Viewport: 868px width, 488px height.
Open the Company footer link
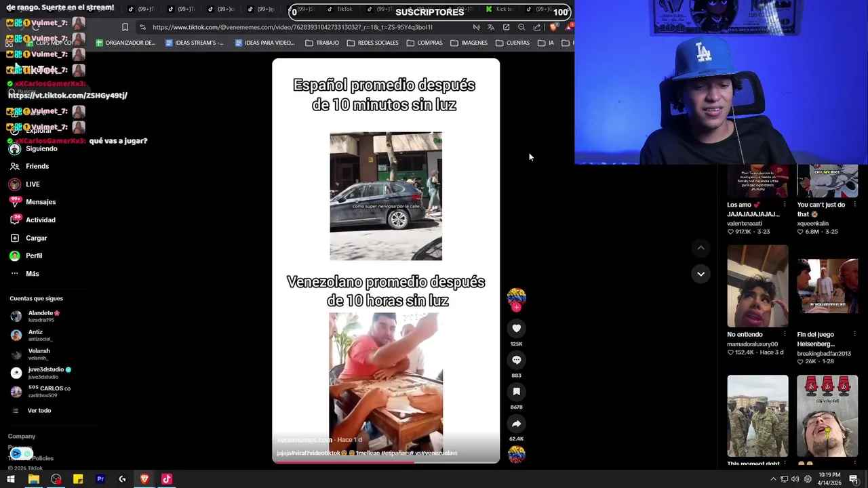[22, 436]
